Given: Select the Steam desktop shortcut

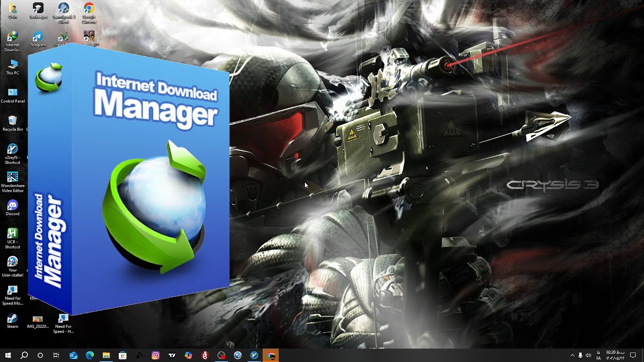Looking at the screenshot, I should [x=13, y=321].
